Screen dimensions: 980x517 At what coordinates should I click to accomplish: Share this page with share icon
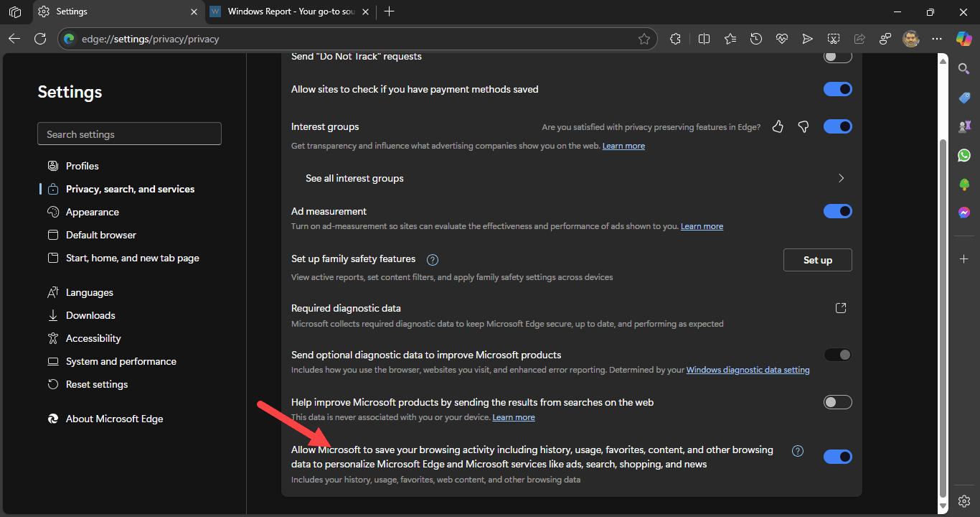click(859, 39)
